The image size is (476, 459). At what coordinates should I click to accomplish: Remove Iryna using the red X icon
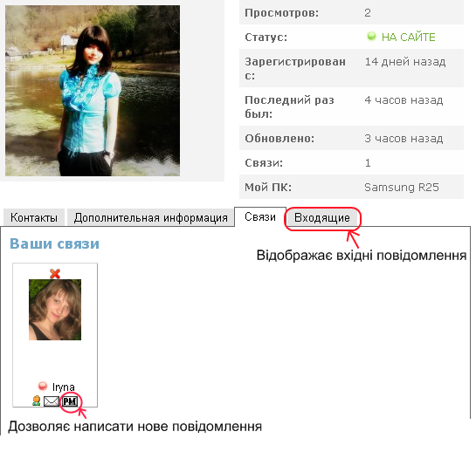tap(55, 274)
